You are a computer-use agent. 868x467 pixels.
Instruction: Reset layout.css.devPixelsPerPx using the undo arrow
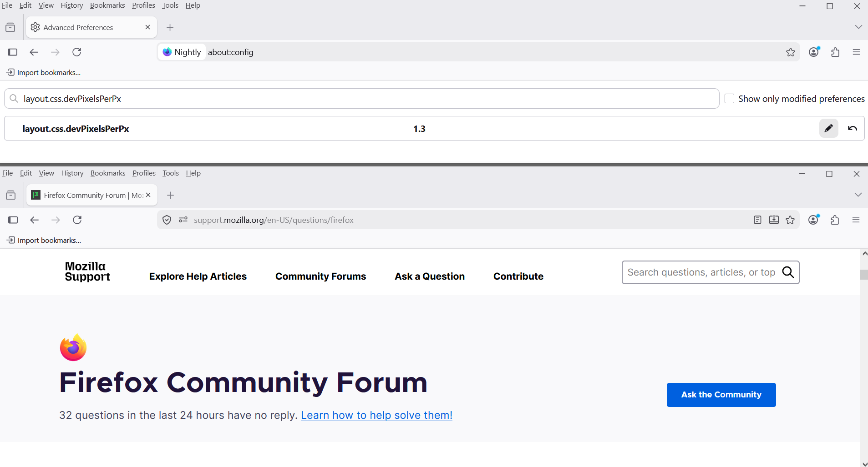[x=853, y=128]
